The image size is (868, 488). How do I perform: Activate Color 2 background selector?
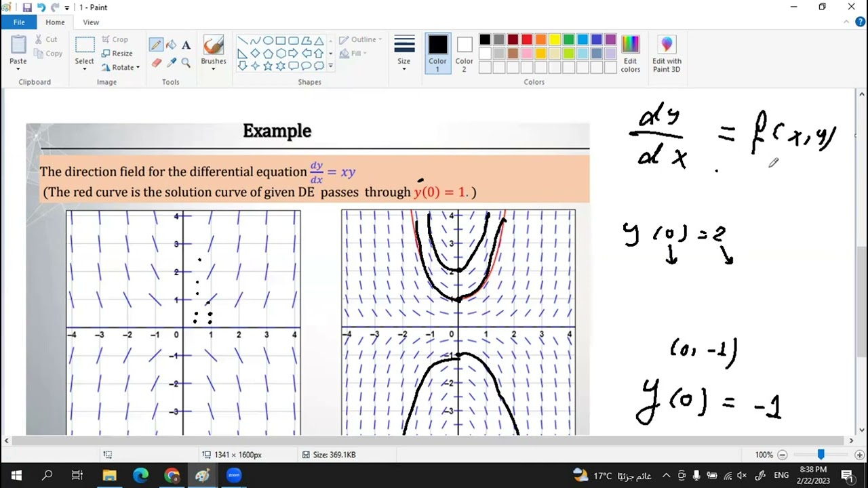coord(464,54)
